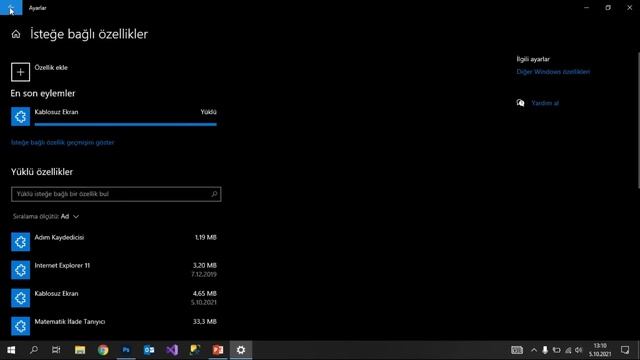640x360 pixels.
Task: Go back with the top-left arrow
Action: click(x=11, y=7)
